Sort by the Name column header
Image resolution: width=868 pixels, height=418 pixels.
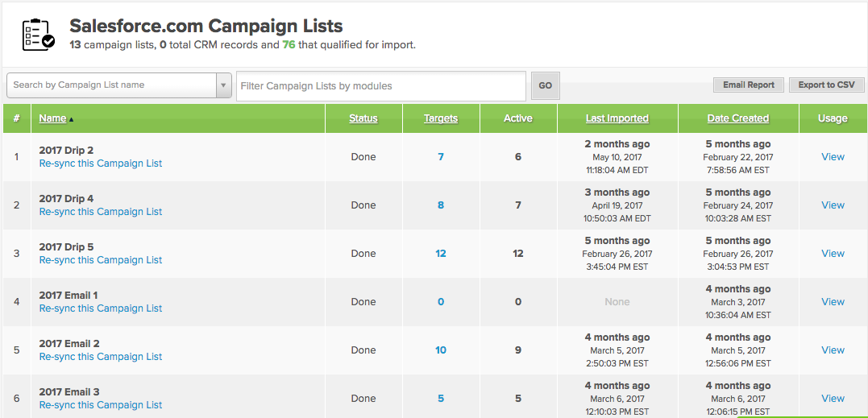coord(52,118)
